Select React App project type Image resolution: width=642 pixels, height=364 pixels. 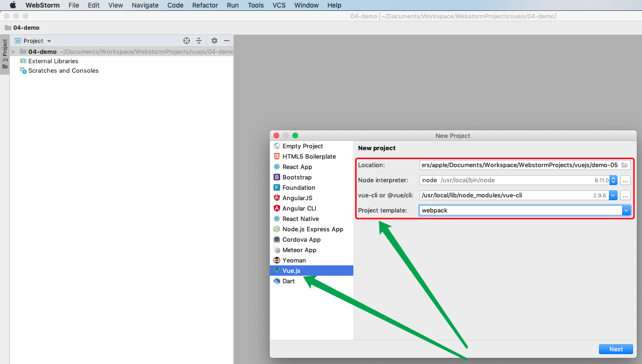pos(311,167)
